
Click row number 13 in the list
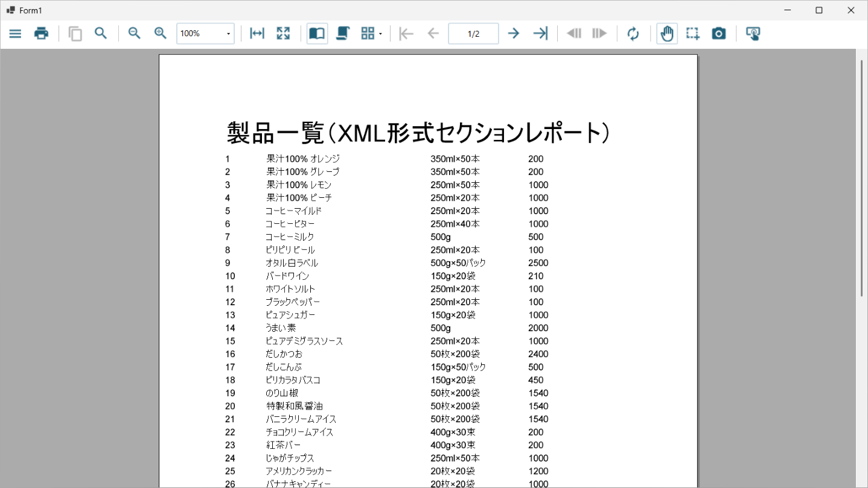pos(231,315)
